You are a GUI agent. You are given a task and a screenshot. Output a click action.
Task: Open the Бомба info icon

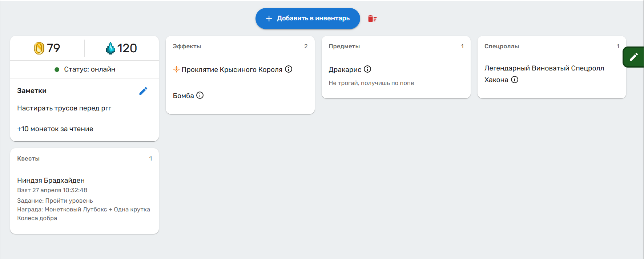click(x=200, y=95)
